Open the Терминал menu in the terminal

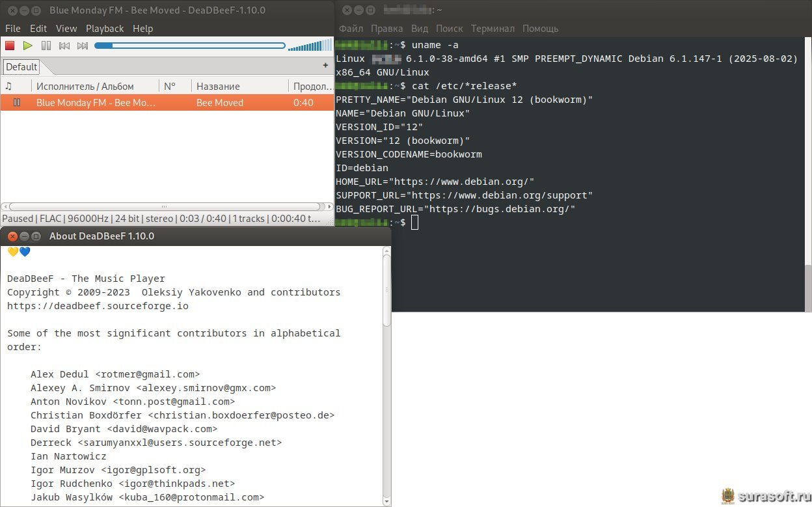pos(493,29)
